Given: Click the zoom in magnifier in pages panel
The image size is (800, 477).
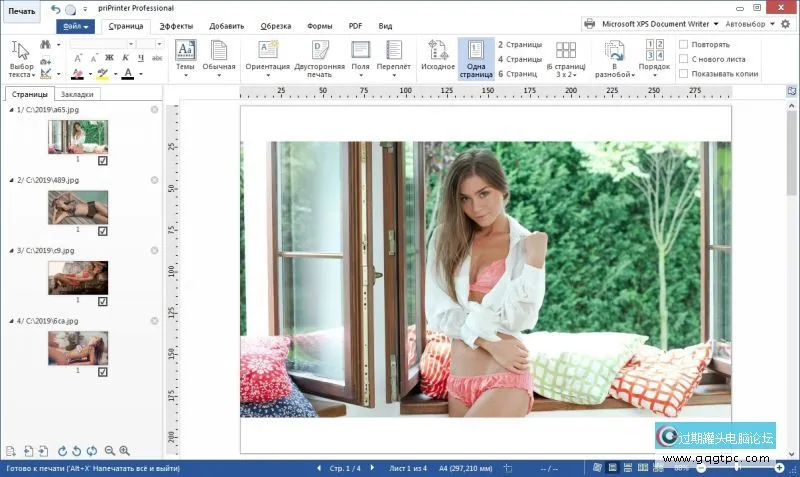Looking at the screenshot, I should click(x=124, y=450).
